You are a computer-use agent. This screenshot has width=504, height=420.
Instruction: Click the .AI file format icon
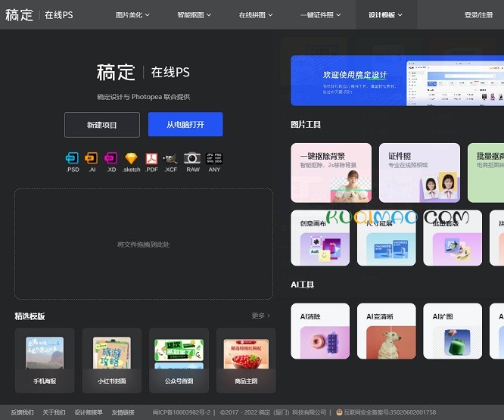92,158
